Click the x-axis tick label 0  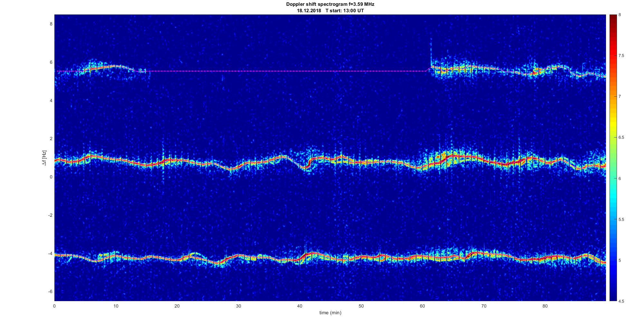click(54, 306)
